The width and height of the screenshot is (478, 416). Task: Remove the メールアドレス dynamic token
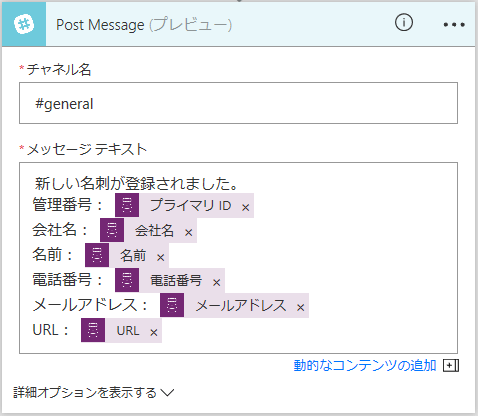coord(301,307)
